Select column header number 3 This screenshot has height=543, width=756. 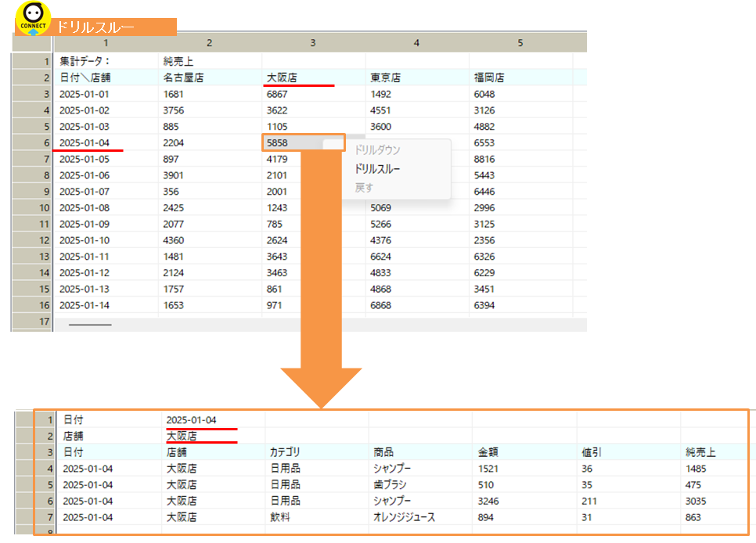click(x=313, y=43)
